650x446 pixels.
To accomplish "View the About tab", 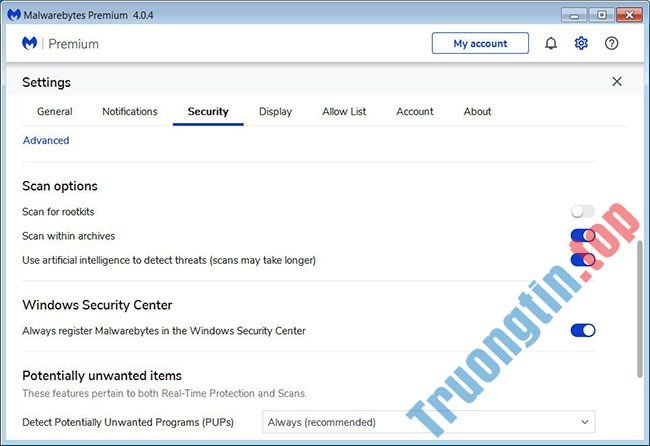I will (x=477, y=112).
